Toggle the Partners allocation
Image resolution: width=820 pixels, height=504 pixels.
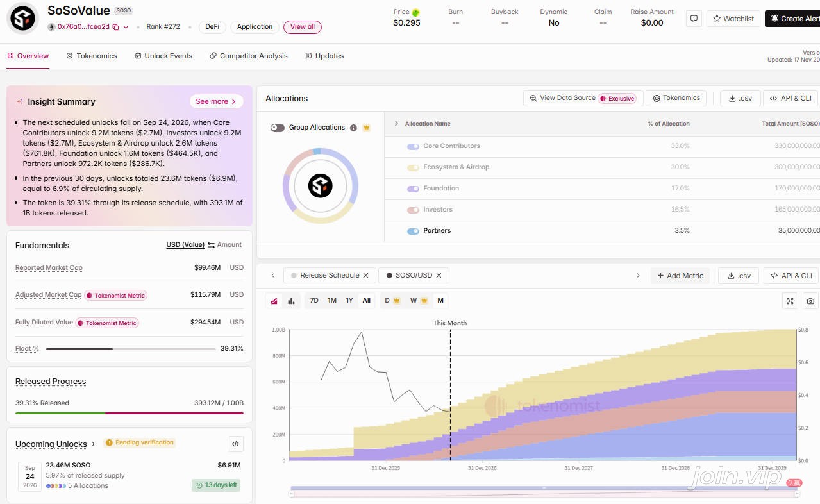point(413,231)
